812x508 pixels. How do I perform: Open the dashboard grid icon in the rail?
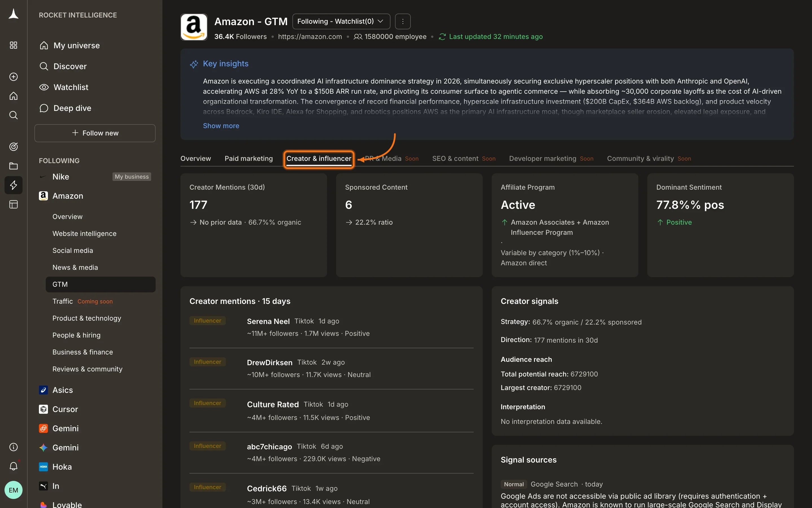14,45
